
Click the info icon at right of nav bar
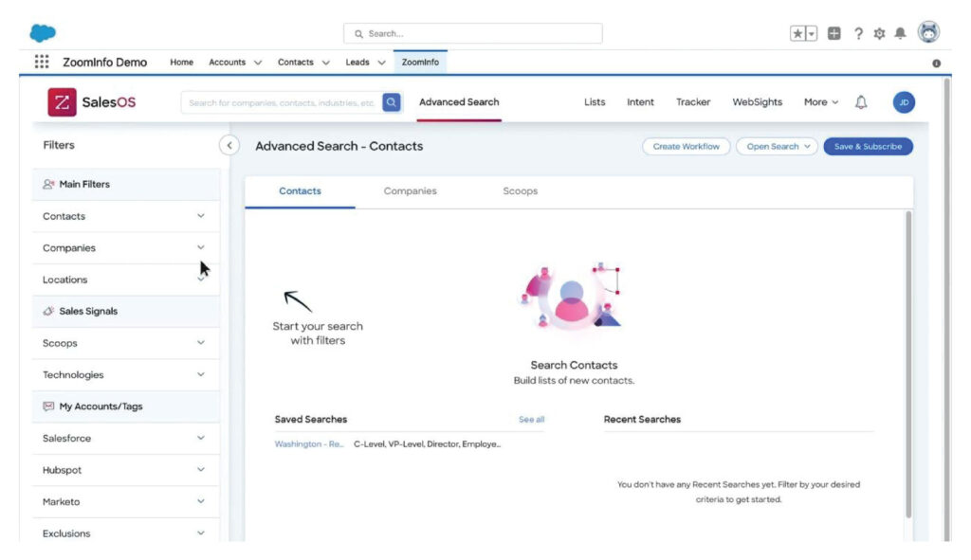pos(936,63)
